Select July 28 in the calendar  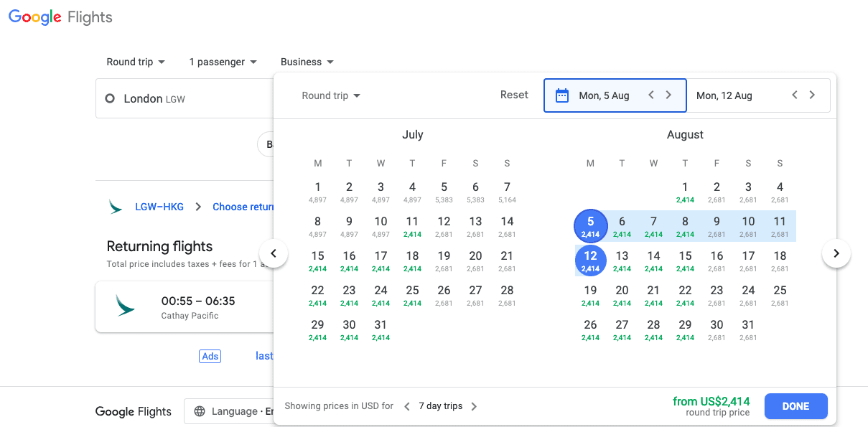pyautogui.click(x=507, y=295)
